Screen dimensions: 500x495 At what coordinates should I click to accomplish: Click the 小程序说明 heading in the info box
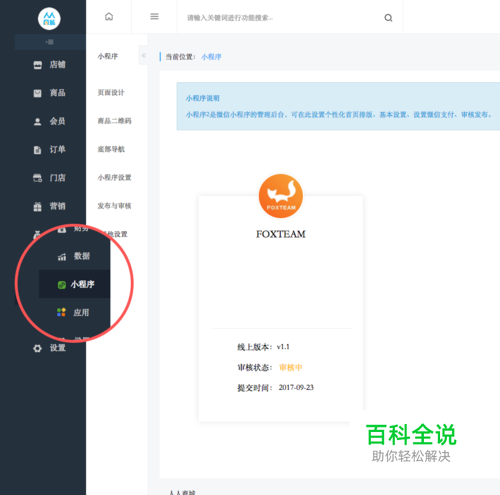[x=203, y=98]
